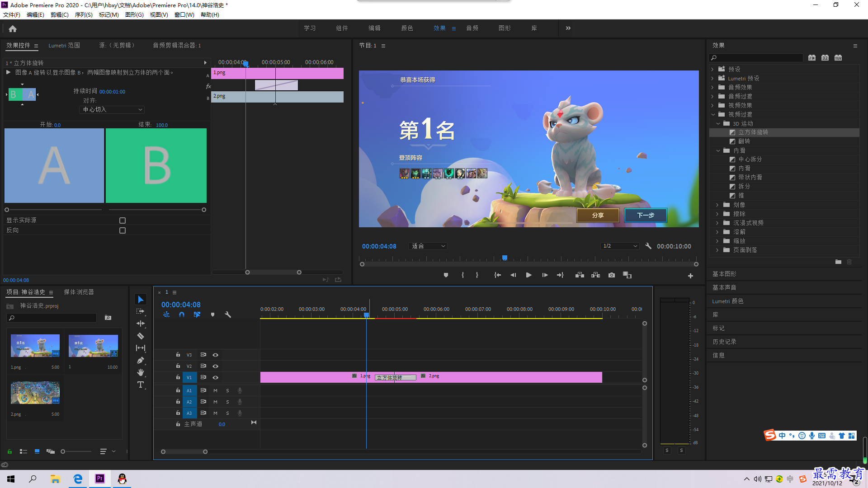
Task: Add a marker in timeline header
Action: pos(212,314)
